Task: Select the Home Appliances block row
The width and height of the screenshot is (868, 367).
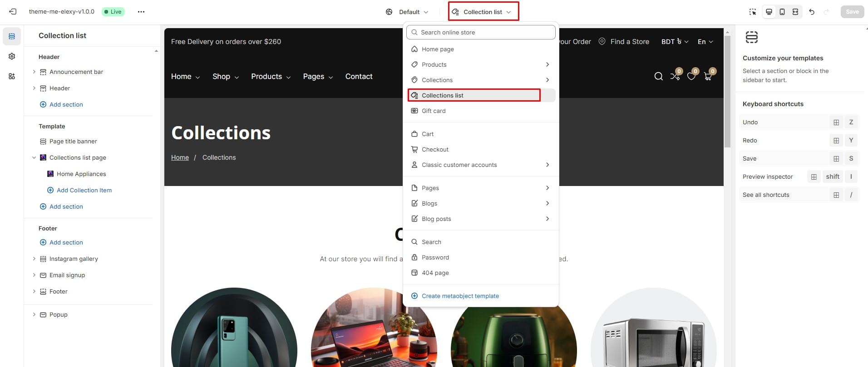Action: (89, 174)
